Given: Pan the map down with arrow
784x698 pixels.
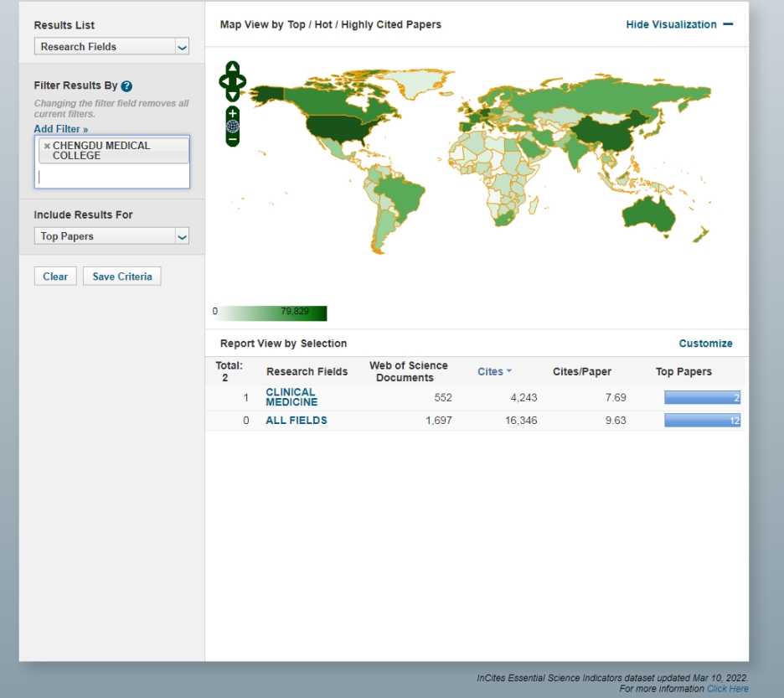Looking at the screenshot, I should pos(233,95).
